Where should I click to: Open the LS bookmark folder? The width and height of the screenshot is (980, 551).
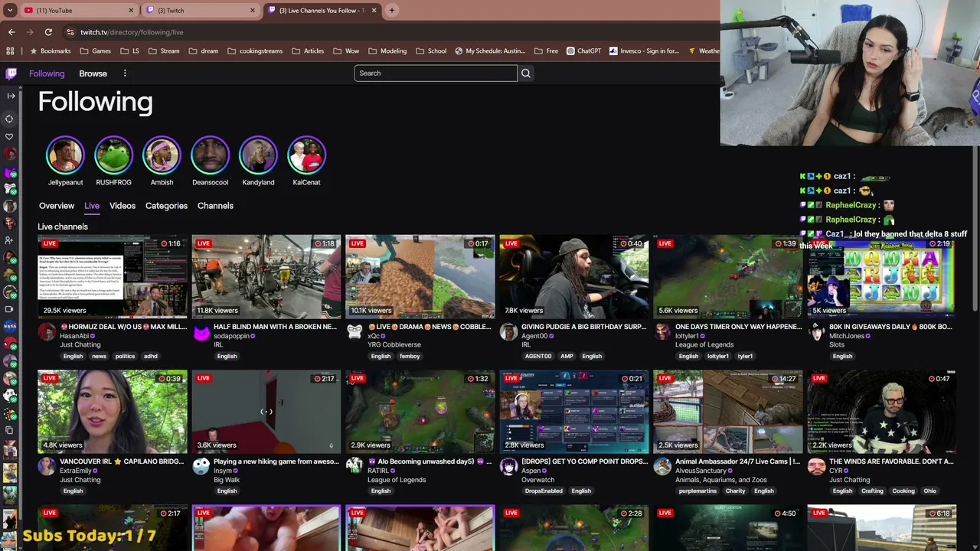(x=129, y=51)
